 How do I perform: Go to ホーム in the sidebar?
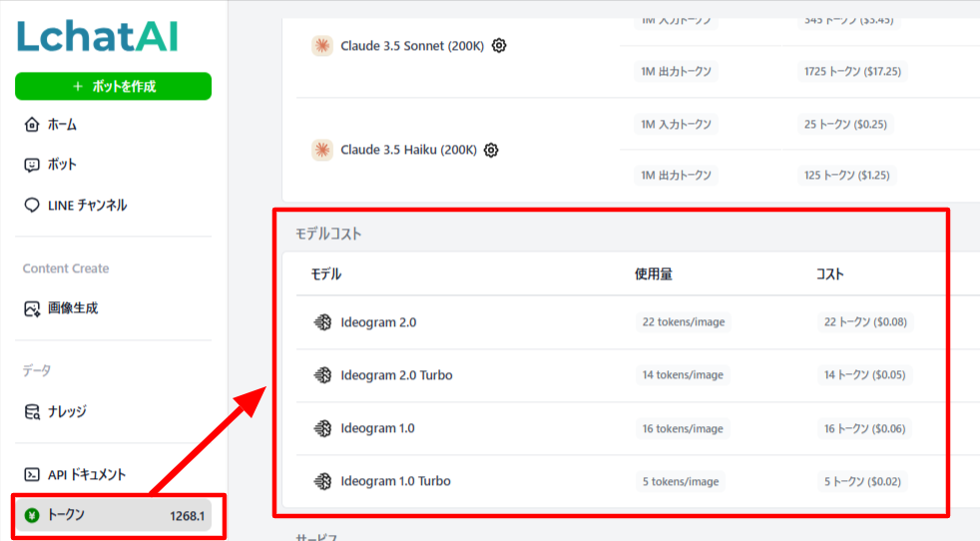tap(62, 125)
